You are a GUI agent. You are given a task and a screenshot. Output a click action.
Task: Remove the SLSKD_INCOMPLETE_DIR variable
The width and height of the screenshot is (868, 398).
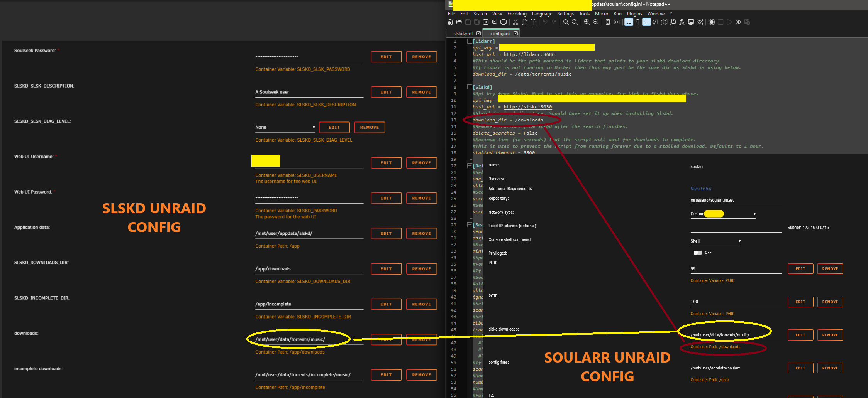[x=422, y=304]
